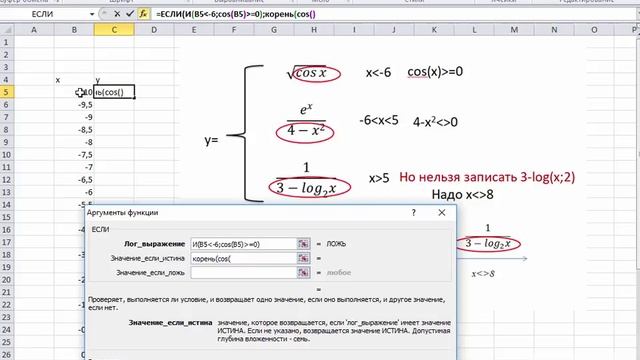
Task: Click the x header cell B4
Action: (x=74, y=80)
